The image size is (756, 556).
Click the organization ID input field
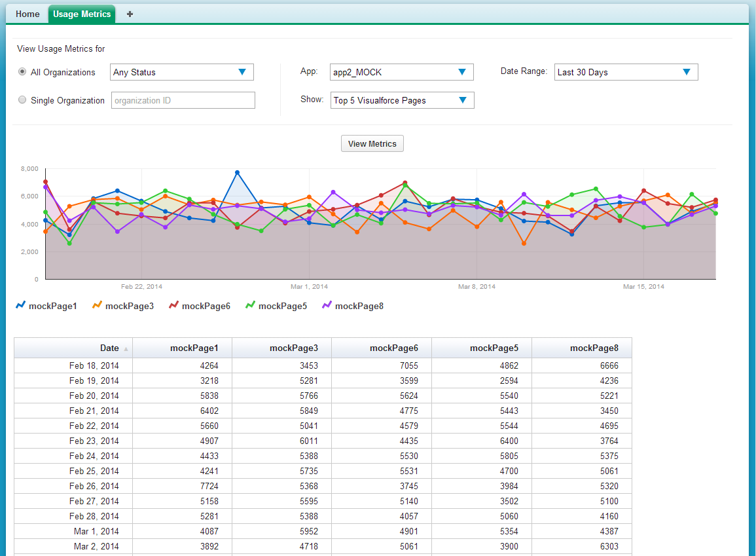coord(183,100)
